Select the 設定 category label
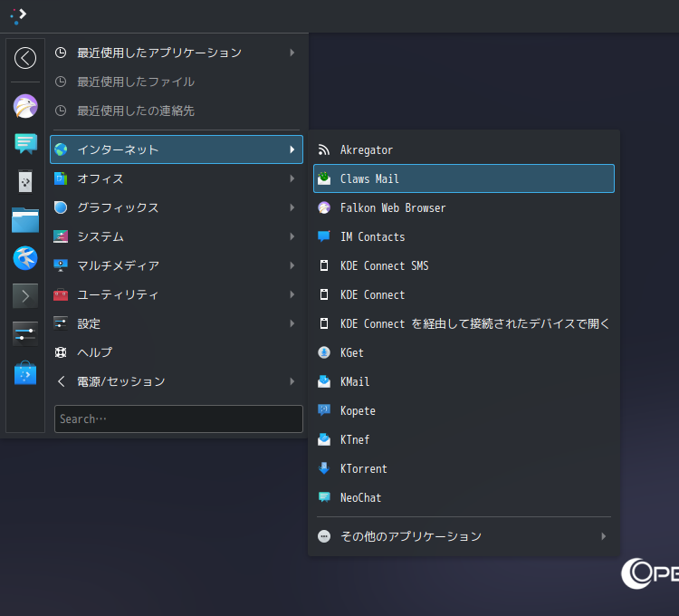 pyautogui.click(x=89, y=323)
